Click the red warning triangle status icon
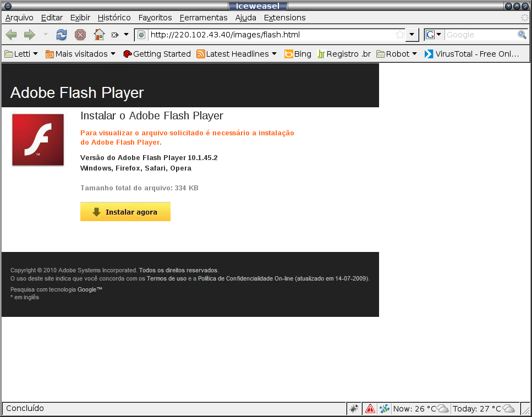 370,409
